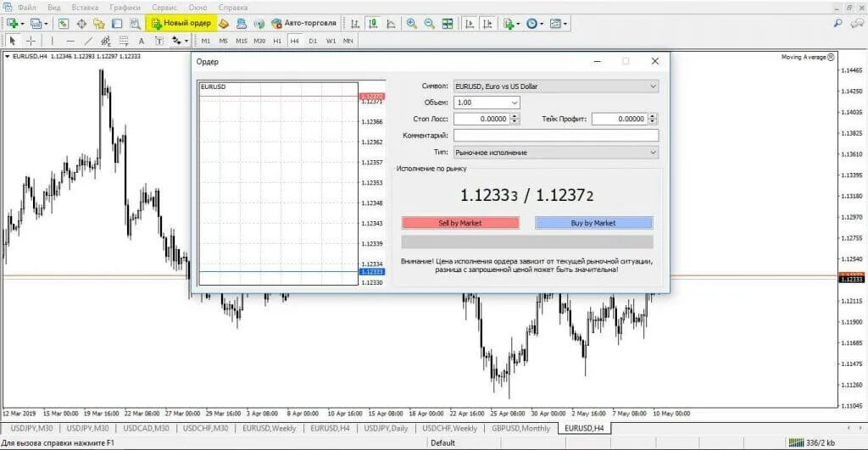The width and height of the screenshot is (868, 450).
Task: Select the H4 timeframe button
Action: 294,41
